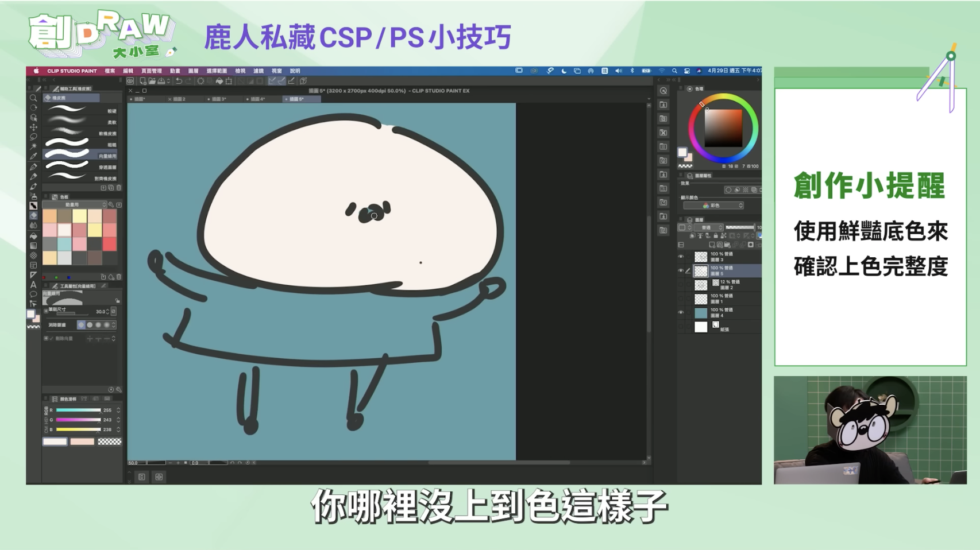Click the R value 255 stepper arrows
This screenshot has width=980, height=550.
[x=118, y=410]
